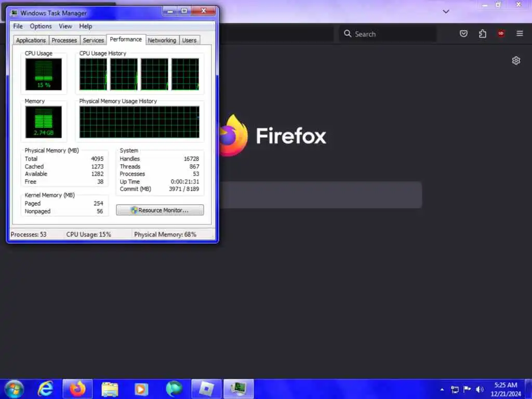Open the Options menu in Task Manager

pos(41,26)
